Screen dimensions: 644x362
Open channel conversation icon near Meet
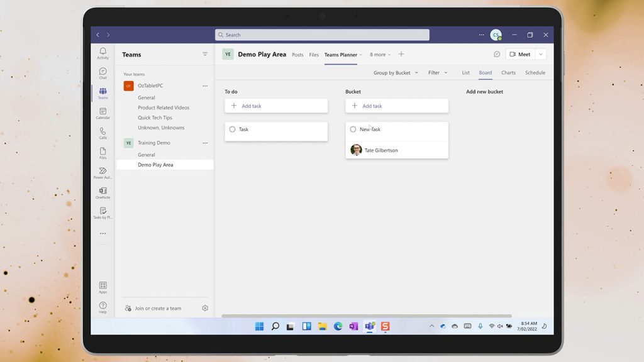point(497,54)
